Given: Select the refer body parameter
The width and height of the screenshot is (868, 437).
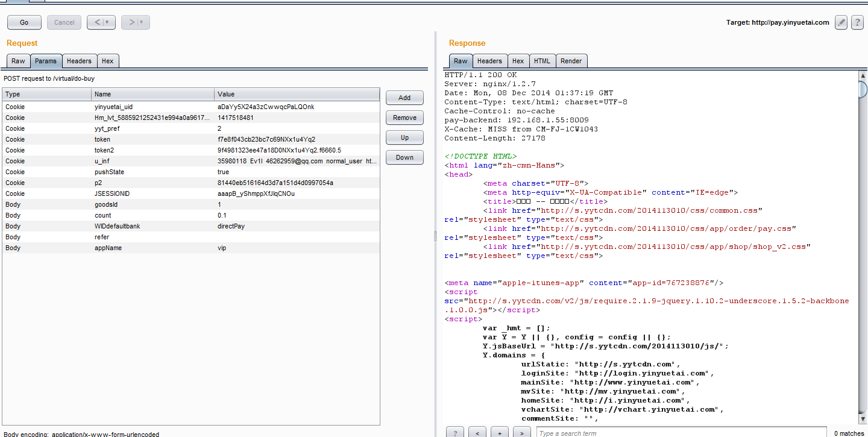Looking at the screenshot, I should pos(191,237).
